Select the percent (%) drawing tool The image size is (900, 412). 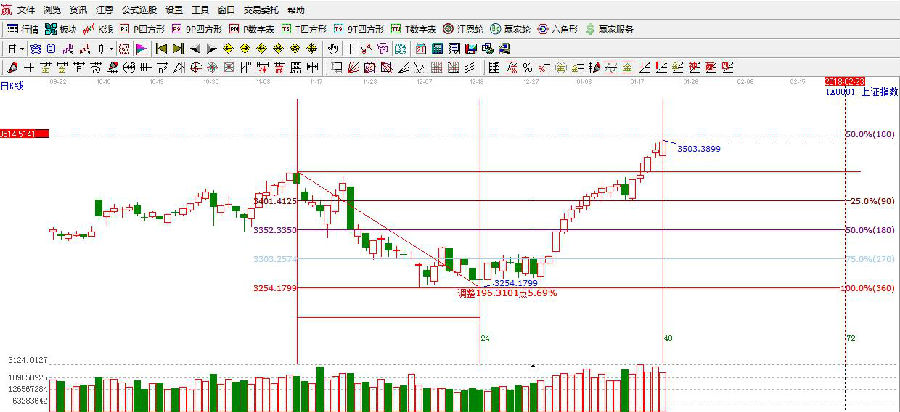click(x=527, y=67)
